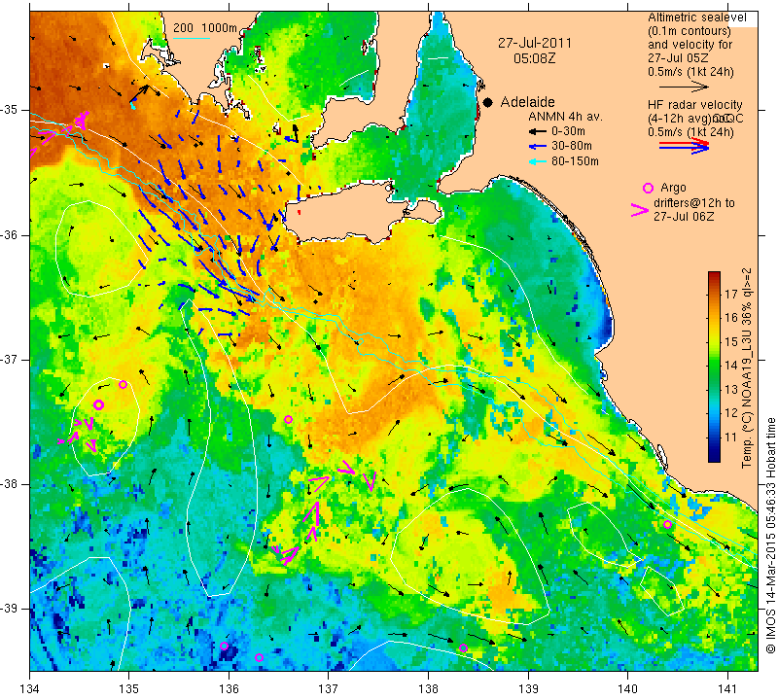This screenshot has width=778, height=700.
Task: Click the Adelaide label text
Action: tap(527, 102)
